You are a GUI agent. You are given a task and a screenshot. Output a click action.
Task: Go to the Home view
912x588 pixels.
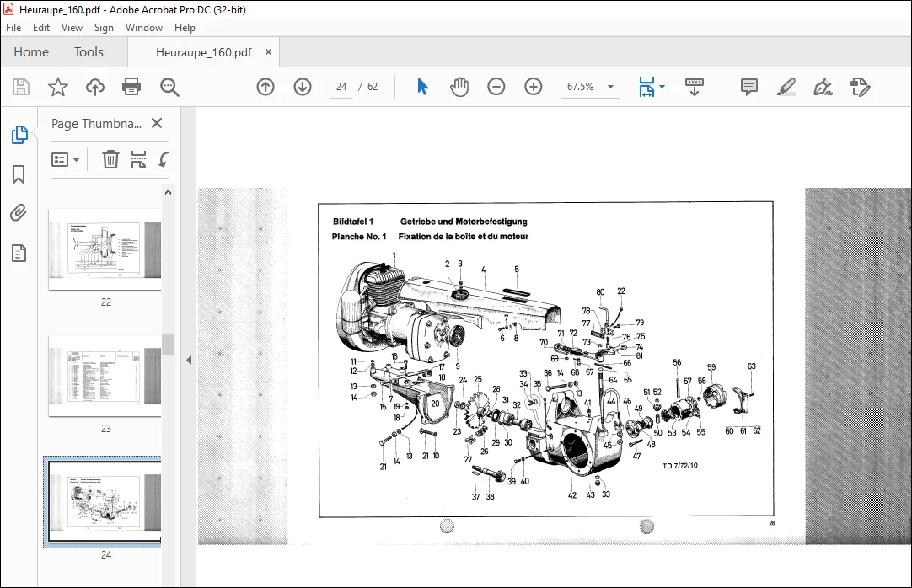(x=31, y=52)
